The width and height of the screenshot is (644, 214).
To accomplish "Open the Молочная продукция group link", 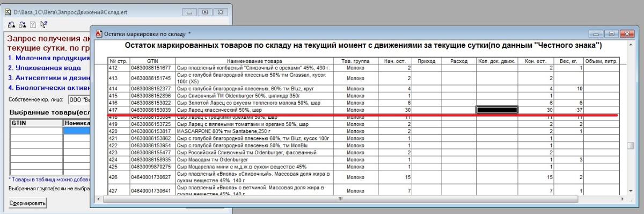I will tap(48, 58).
